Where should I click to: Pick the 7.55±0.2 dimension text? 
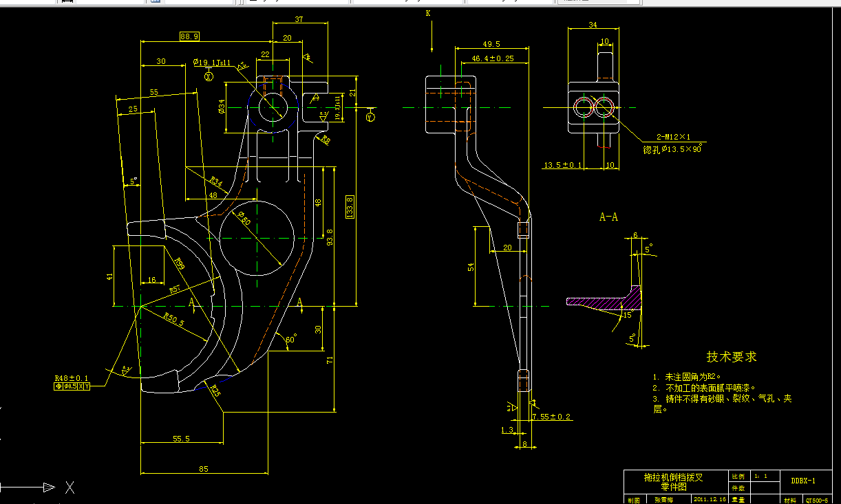point(553,416)
